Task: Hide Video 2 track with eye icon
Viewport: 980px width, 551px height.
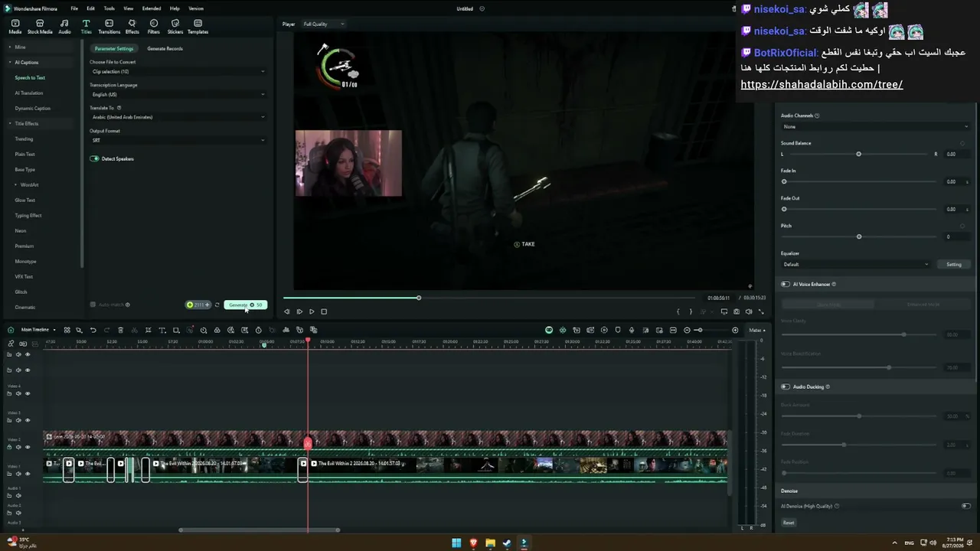Action: pyautogui.click(x=28, y=447)
